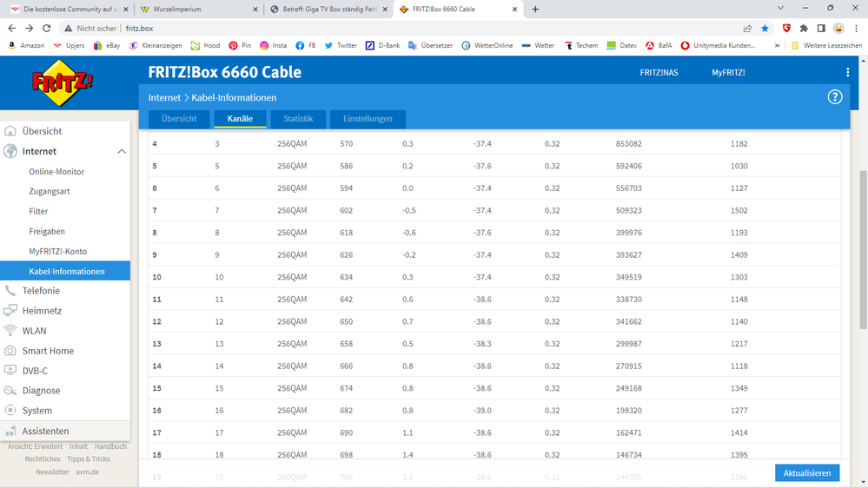
Task: Open the Kleinanzeigen bookmark
Action: [x=156, y=45]
